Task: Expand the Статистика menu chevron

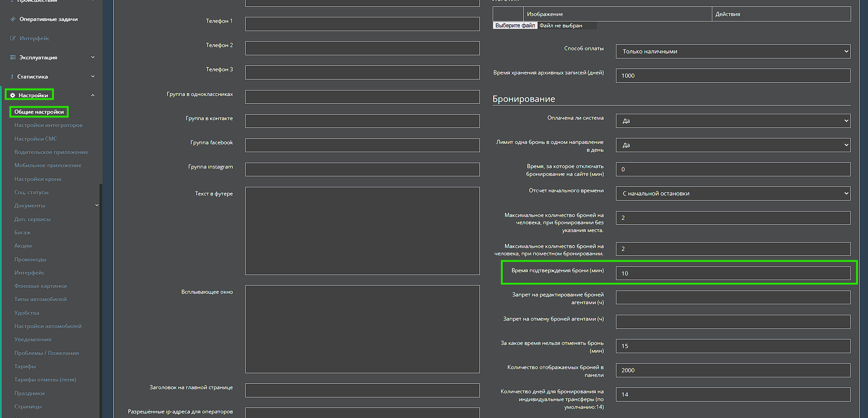Action: point(93,77)
